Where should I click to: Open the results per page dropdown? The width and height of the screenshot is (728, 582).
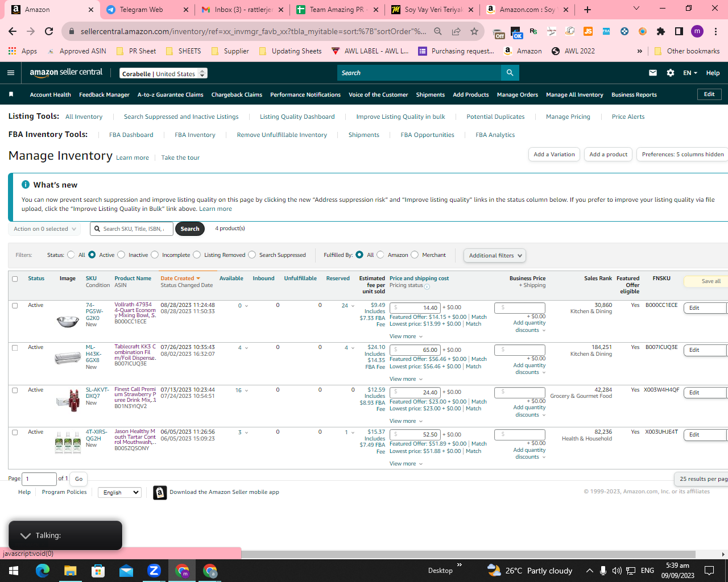click(x=702, y=479)
